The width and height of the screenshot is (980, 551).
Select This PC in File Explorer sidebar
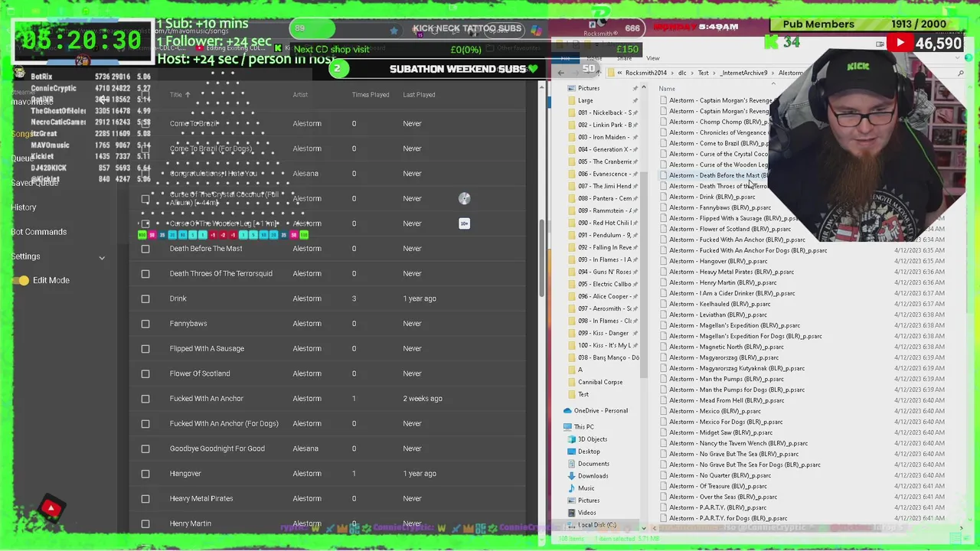(x=583, y=427)
